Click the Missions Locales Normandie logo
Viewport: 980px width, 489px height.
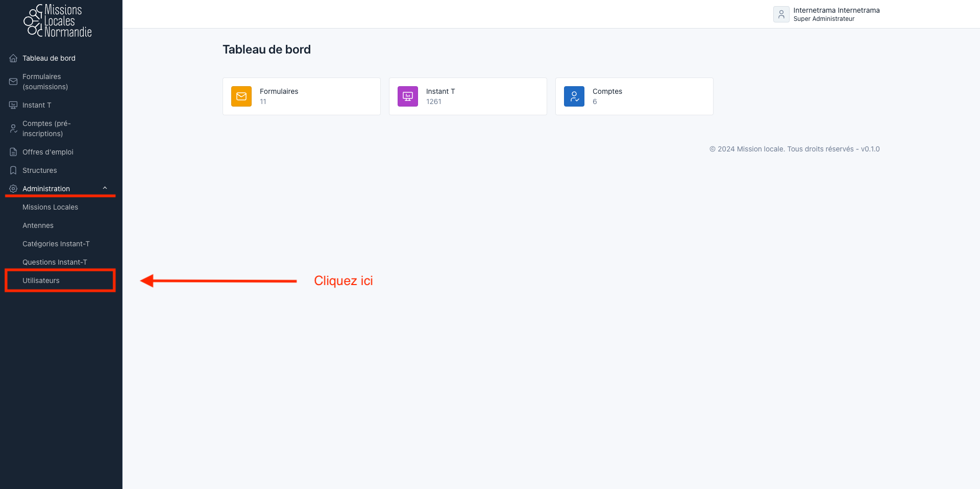coord(58,21)
